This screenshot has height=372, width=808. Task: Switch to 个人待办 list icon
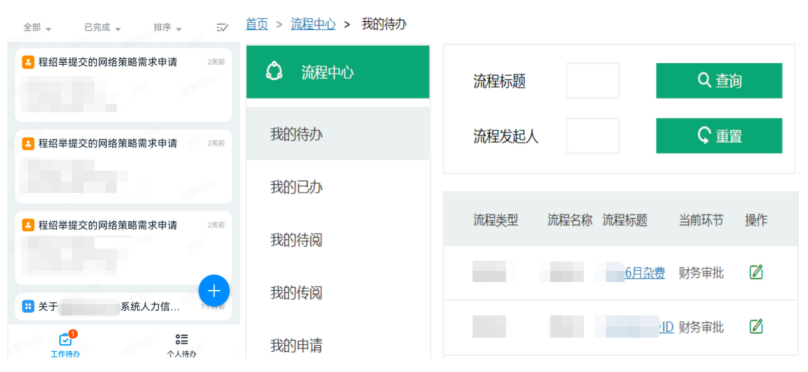[x=181, y=339]
